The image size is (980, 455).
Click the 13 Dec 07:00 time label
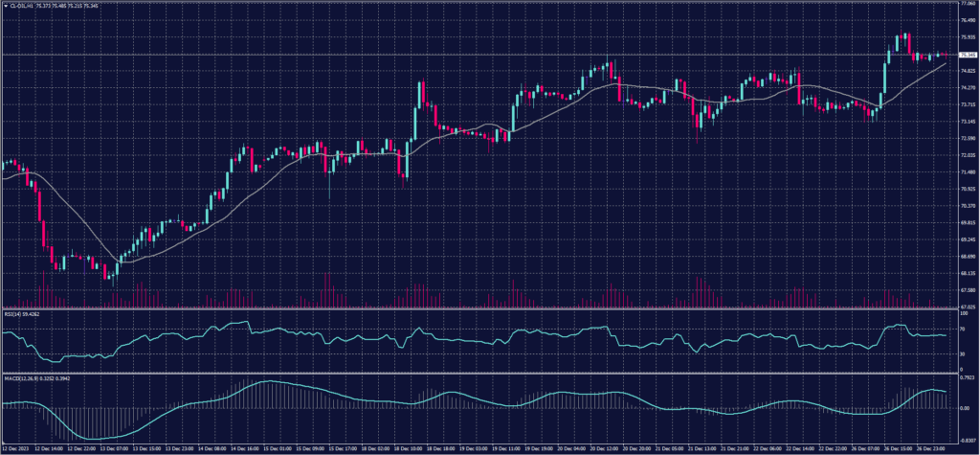pyautogui.click(x=118, y=447)
